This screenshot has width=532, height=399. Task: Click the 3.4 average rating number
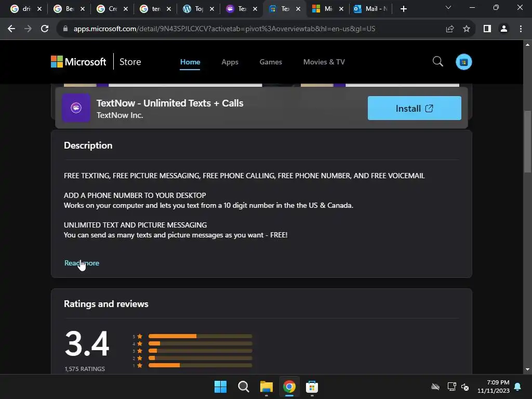click(87, 343)
